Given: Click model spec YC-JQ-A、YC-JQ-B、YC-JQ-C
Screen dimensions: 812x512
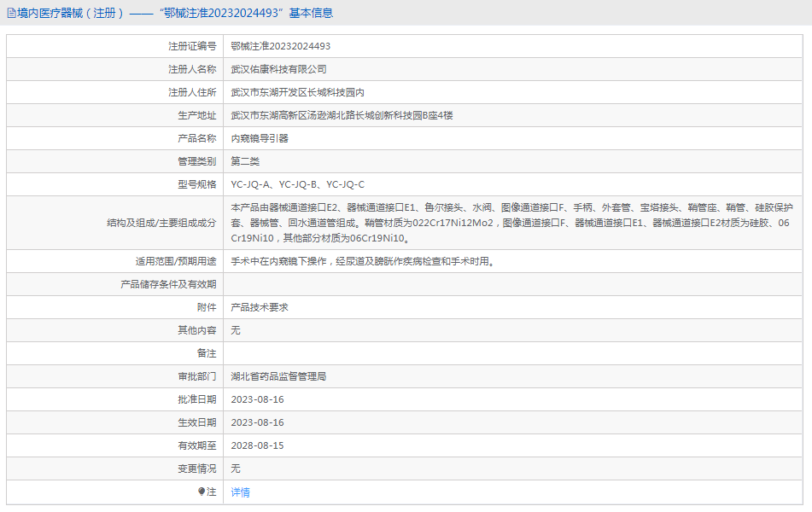Looking at the screenshot, I should [298, 184].
